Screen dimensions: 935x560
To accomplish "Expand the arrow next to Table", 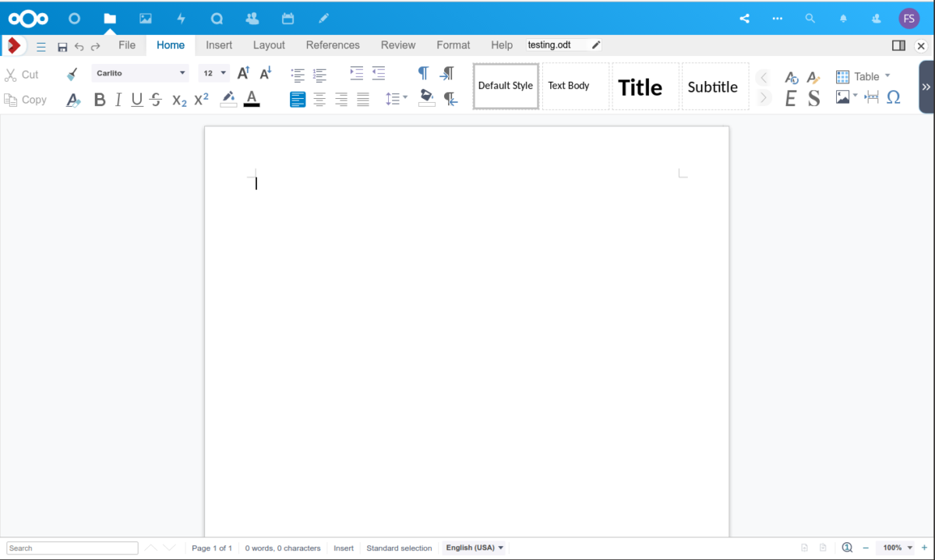I will 887,76.
